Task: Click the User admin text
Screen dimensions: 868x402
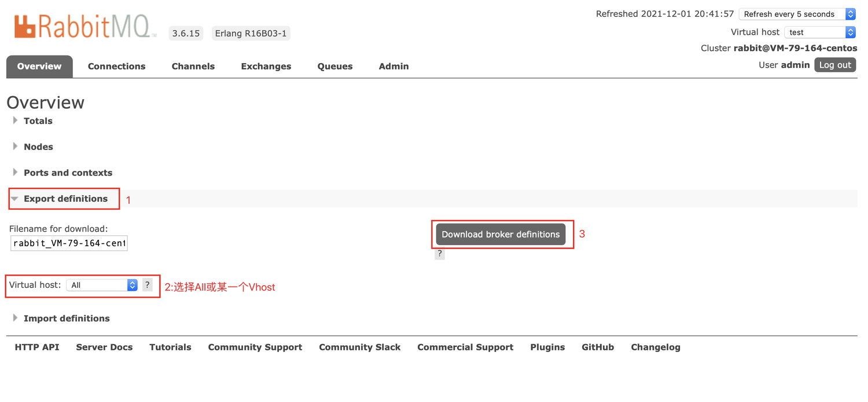Action: (x=784, y=65)
